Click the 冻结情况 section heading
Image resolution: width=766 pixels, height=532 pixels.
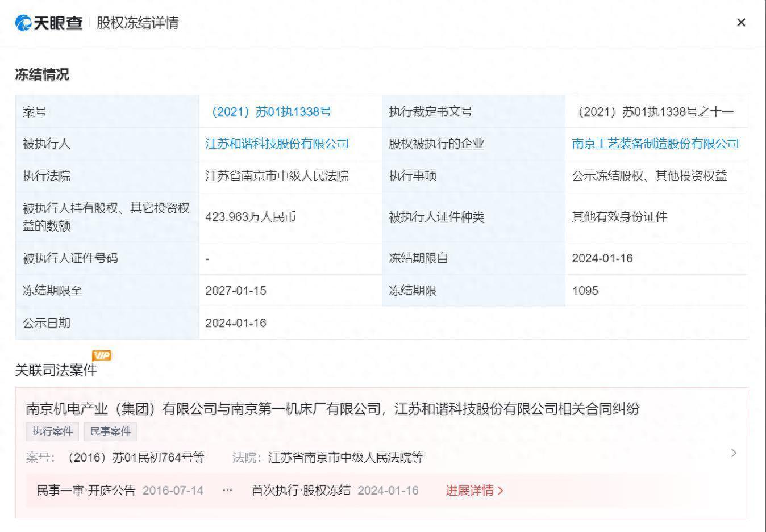click(42, 74)
